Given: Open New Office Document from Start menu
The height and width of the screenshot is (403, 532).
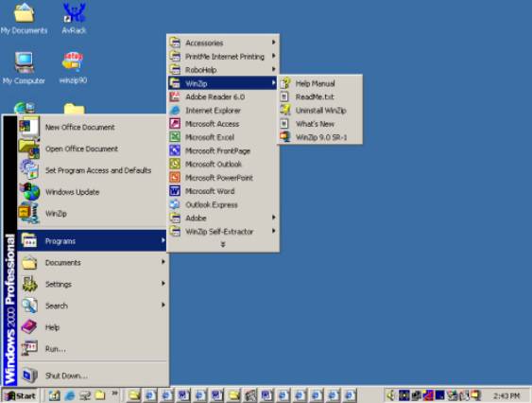Looking at the screenshot, I should [x=93, y=127].
